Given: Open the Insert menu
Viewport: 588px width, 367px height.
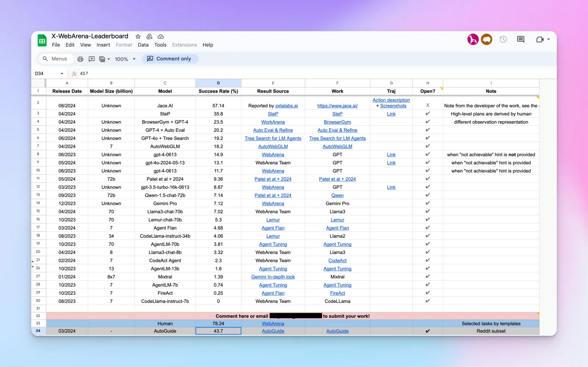Looking at the screenshot, I should pos(103,45).
